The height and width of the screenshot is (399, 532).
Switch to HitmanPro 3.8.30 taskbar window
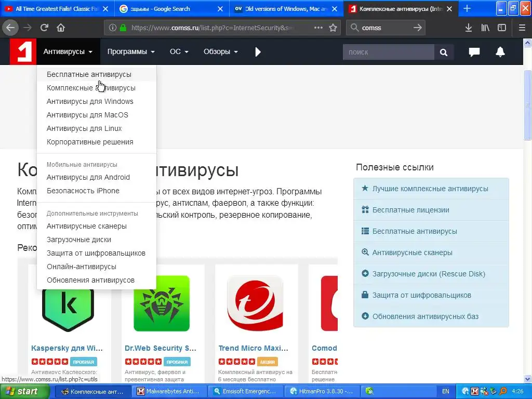point(321,391)
